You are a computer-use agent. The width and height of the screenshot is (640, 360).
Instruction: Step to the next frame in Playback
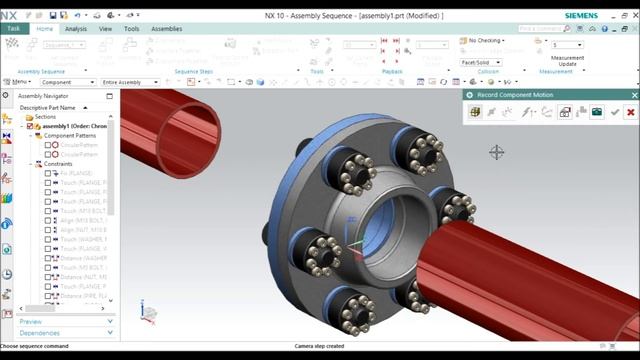397,51
